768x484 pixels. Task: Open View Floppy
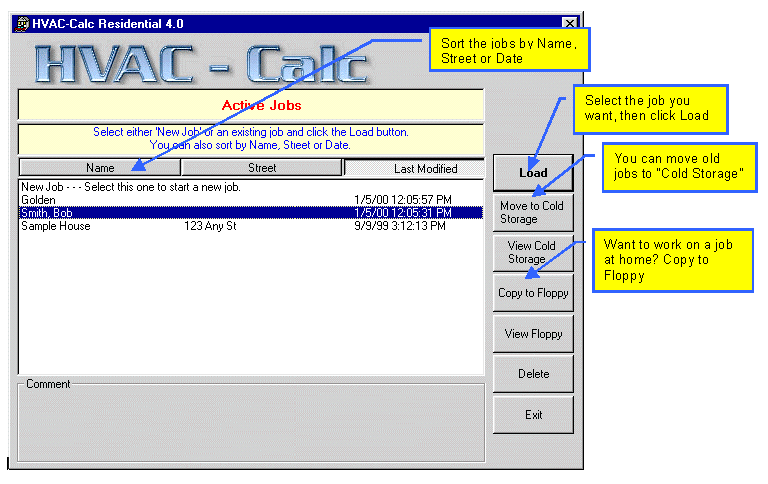[533, 334]
